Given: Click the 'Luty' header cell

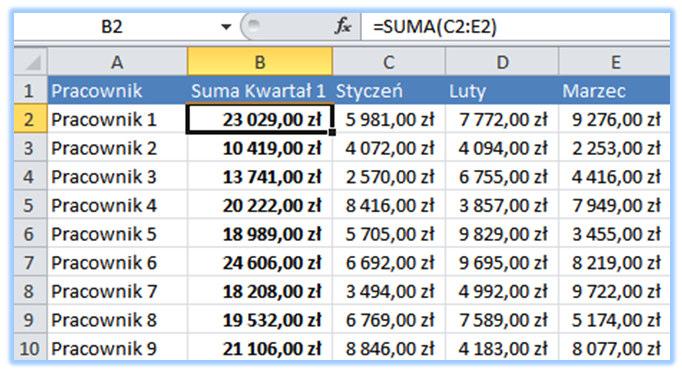Looking at the screenshot, I should pos(502,90).
